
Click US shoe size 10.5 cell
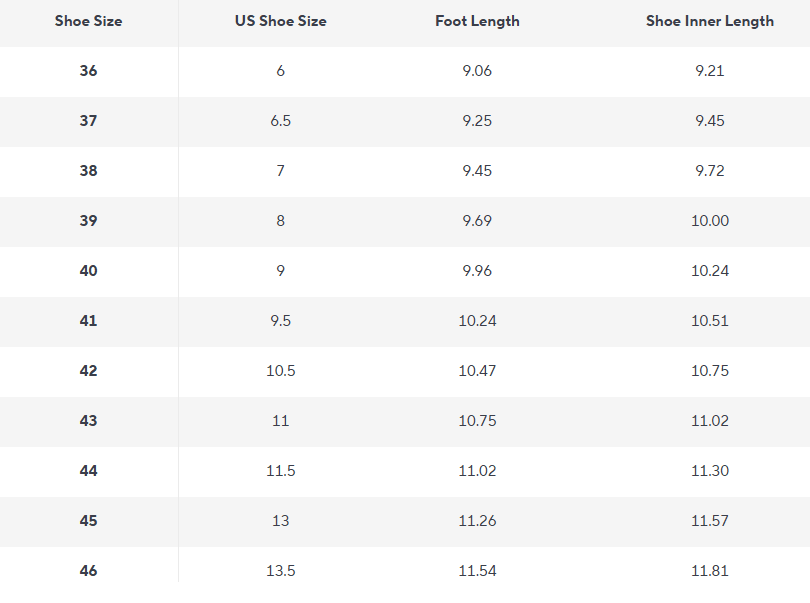click(x=281, y=371)
